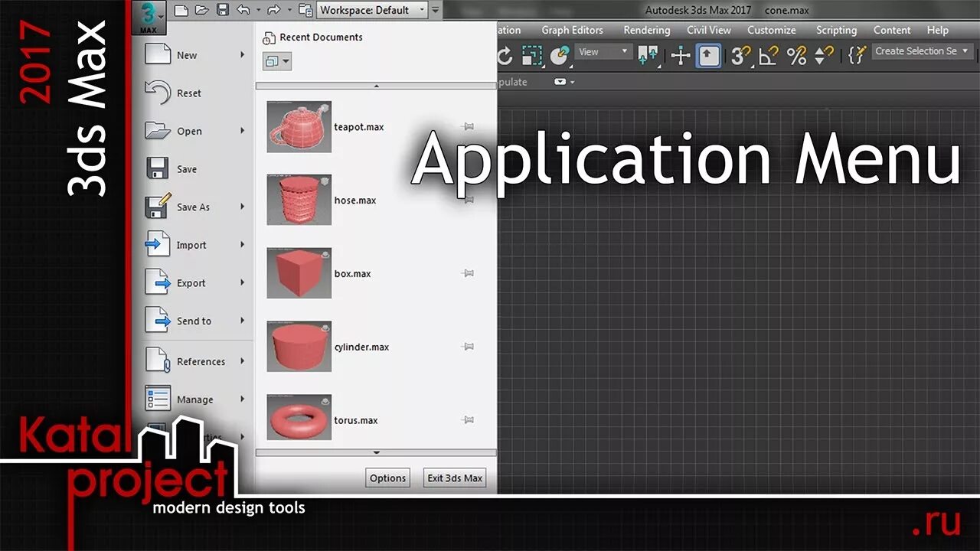Choose Save in the application menu
The width and height of the screenshot is (980, 551).
point(196,169)
